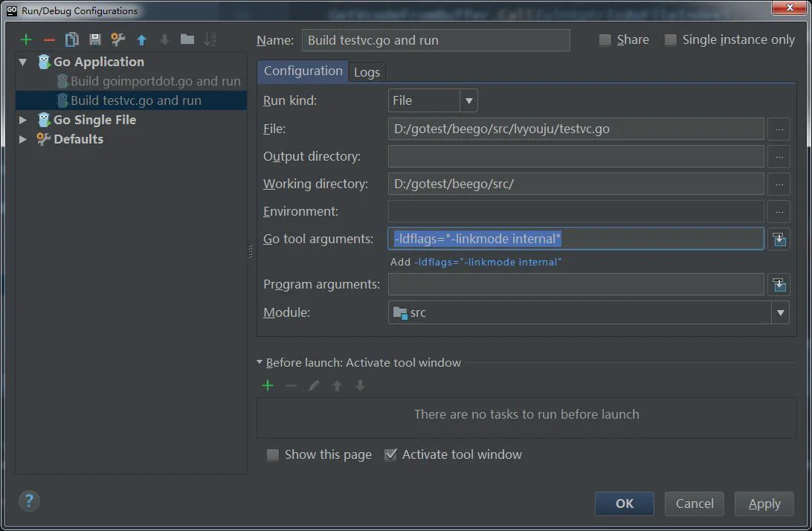Copy the selected configuration
This screenshot has height=531, width=812.
(x=72, y=39)
